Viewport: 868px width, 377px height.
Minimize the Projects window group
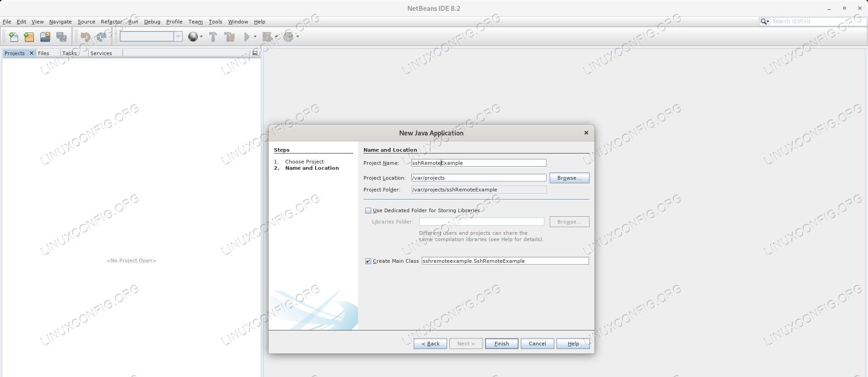[255, 53]
